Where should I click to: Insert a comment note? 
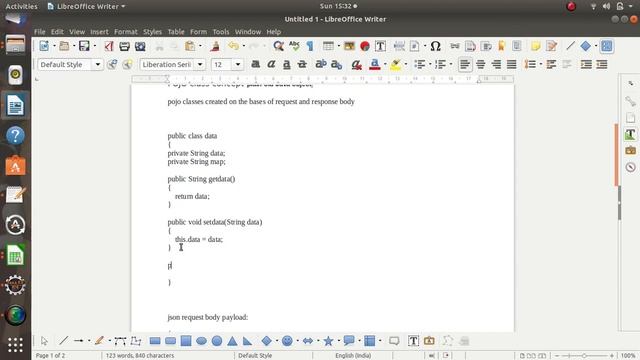pyautogui.click(x=536, y=46)
